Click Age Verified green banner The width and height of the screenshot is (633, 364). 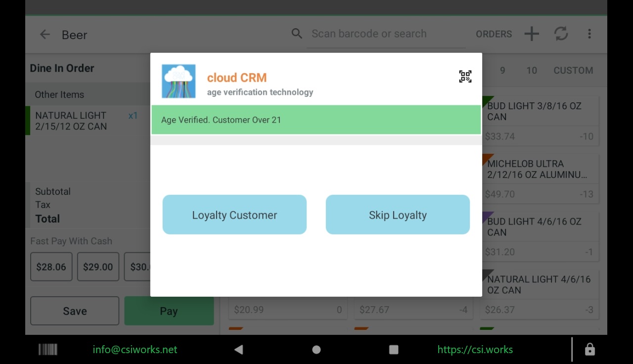[316, 120]
